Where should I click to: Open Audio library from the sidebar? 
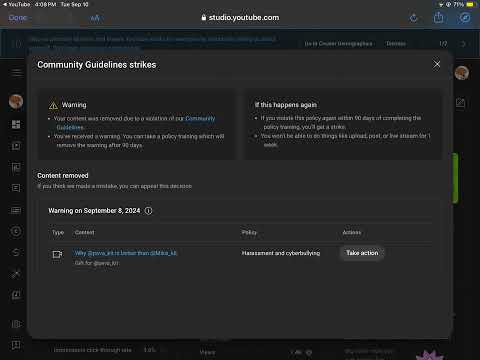16,295
